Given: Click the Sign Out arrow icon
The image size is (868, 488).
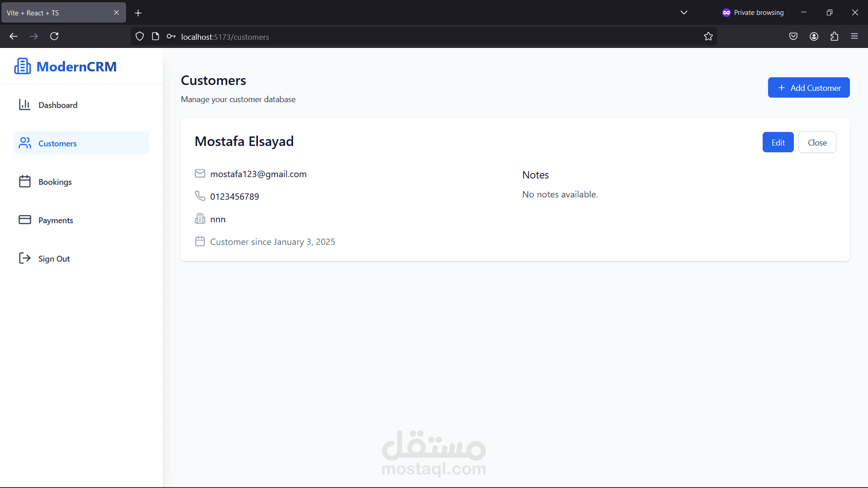Looking at the screenshot, I should coord(25,258).
